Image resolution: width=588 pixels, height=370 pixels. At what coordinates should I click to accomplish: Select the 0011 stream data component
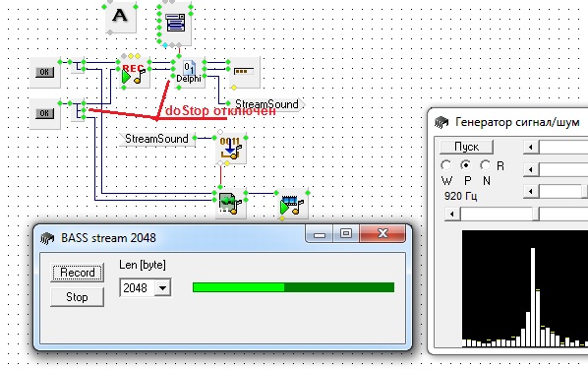coord(231,149)
